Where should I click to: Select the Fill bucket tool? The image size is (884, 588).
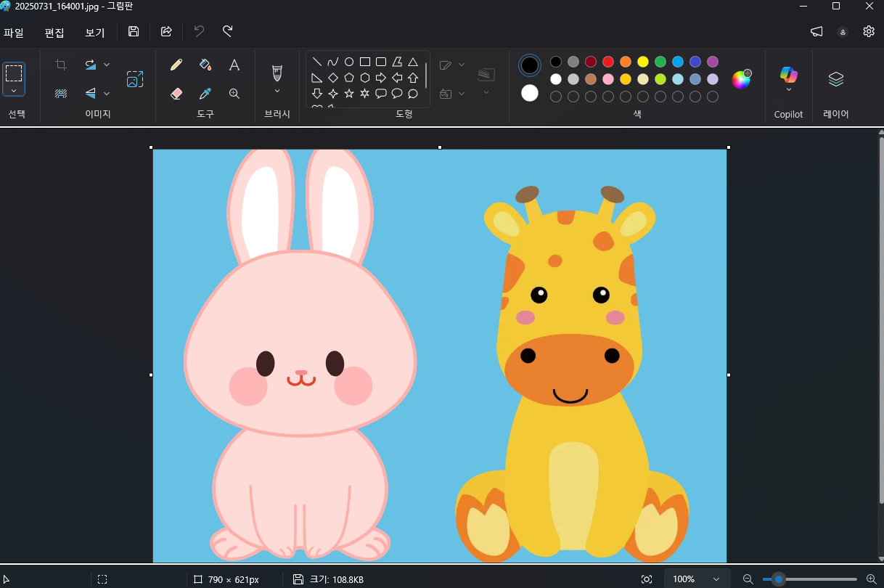point(205,65)
